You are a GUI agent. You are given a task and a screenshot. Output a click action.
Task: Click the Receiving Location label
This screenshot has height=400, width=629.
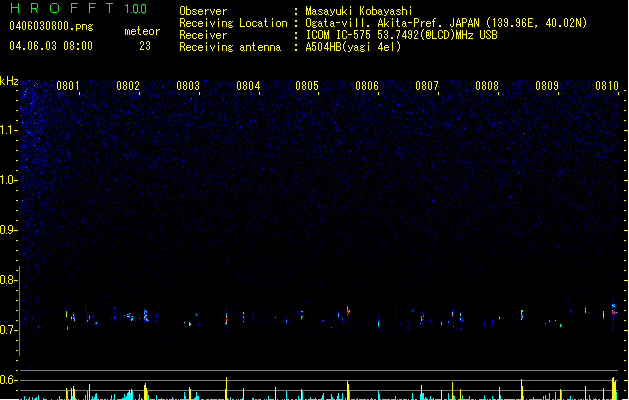(x=233, y=23)
